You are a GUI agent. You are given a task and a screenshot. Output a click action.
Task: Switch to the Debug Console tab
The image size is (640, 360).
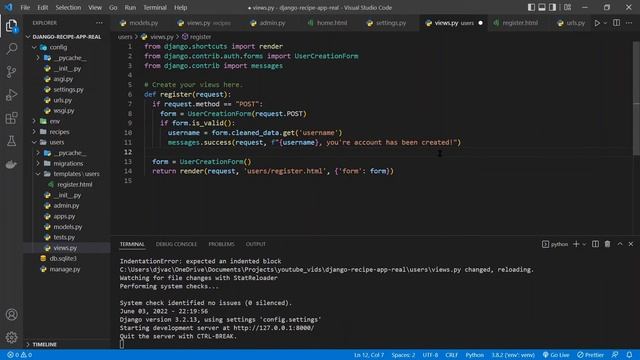176,244
